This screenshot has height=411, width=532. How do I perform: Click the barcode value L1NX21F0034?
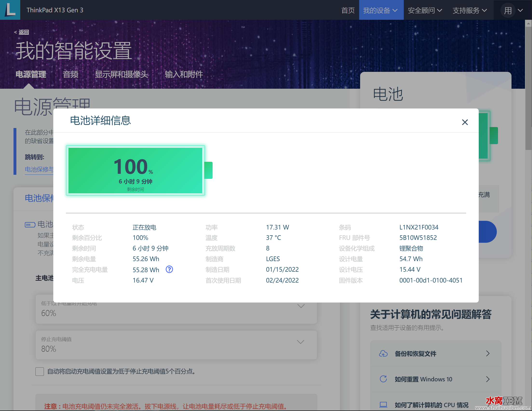(419, 227)
